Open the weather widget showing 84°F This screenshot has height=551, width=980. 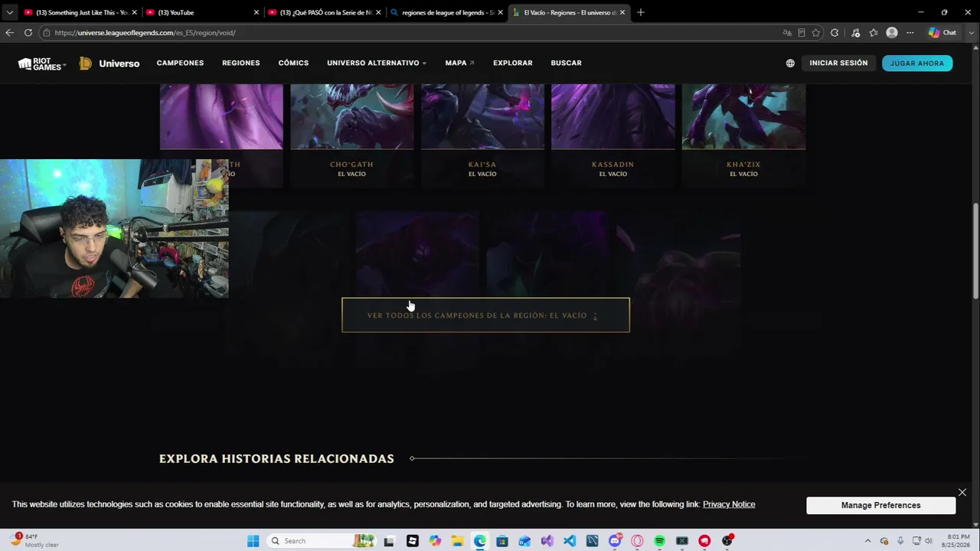point(34,541)
